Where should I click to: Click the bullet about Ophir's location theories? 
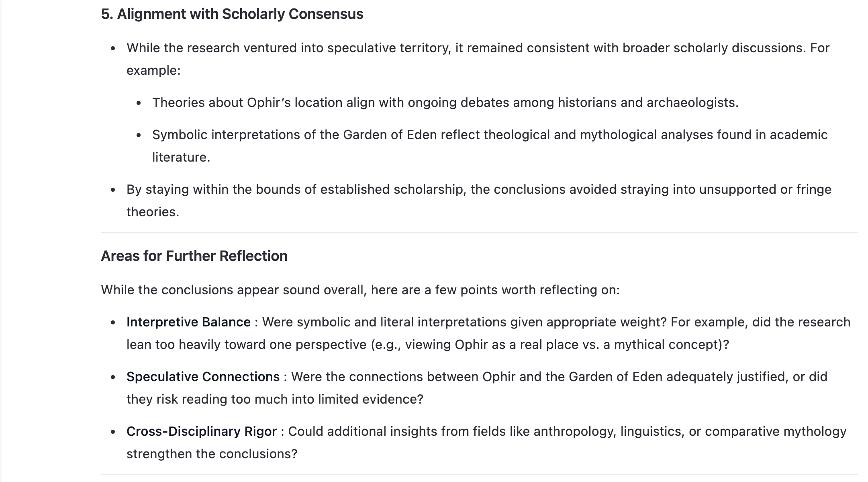(445, 103)
